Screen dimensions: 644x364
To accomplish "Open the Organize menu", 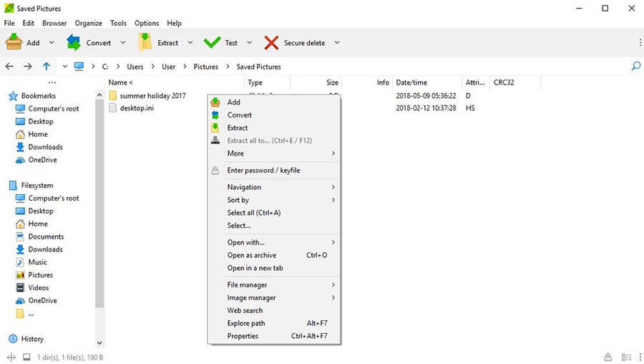I will pyautogui.click(x=88, y=23).
